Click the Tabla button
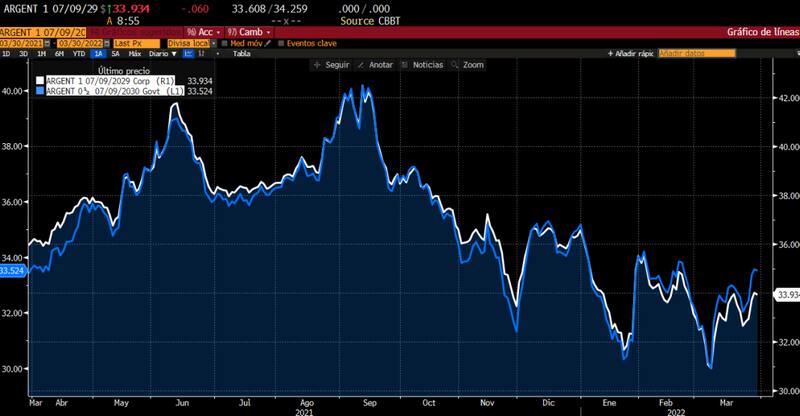This screenshot has width=800, height=416. (241, 53)
